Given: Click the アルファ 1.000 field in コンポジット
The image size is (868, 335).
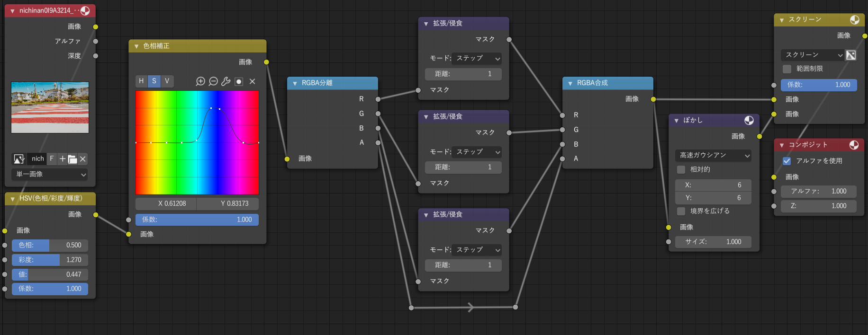Looking at the screenshot, I should [x=819, y=191].
